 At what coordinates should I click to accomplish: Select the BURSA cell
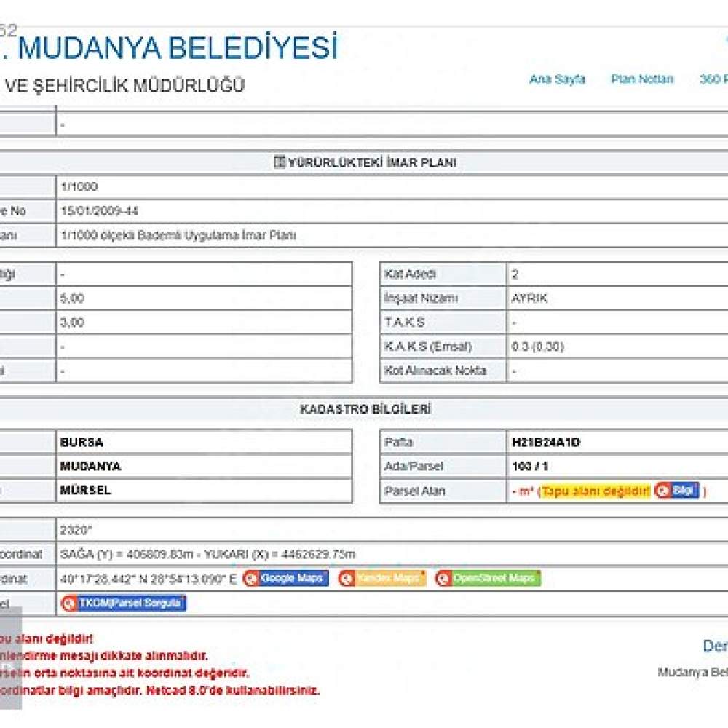click(x=204, y=442)
